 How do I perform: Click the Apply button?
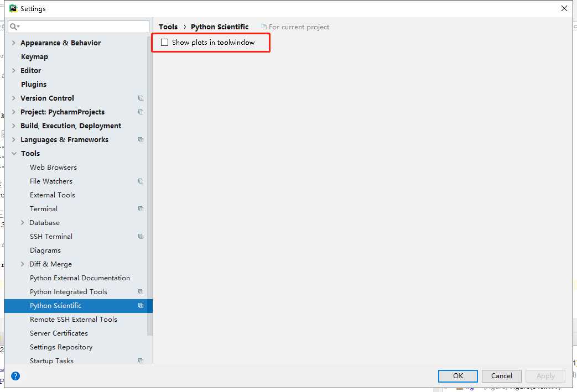pyautogui.click(x=545, y=376)
